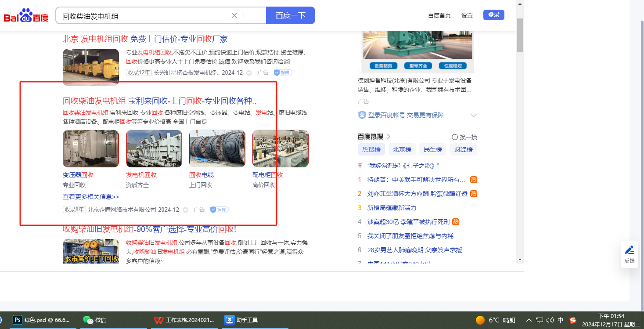644x329 pixels.
Task: Switch to the 财经榜 tab
Action: pos(464,149)
